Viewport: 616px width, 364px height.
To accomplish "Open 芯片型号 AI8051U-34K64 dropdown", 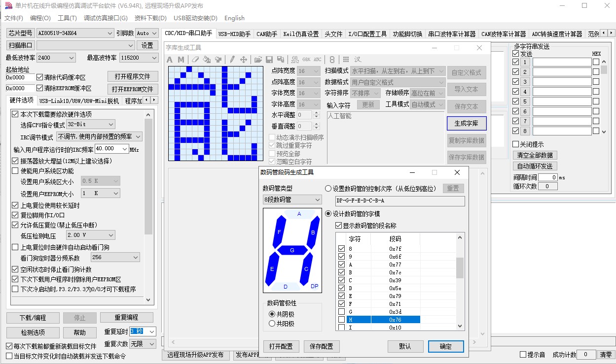I will (x=75, y=33).
